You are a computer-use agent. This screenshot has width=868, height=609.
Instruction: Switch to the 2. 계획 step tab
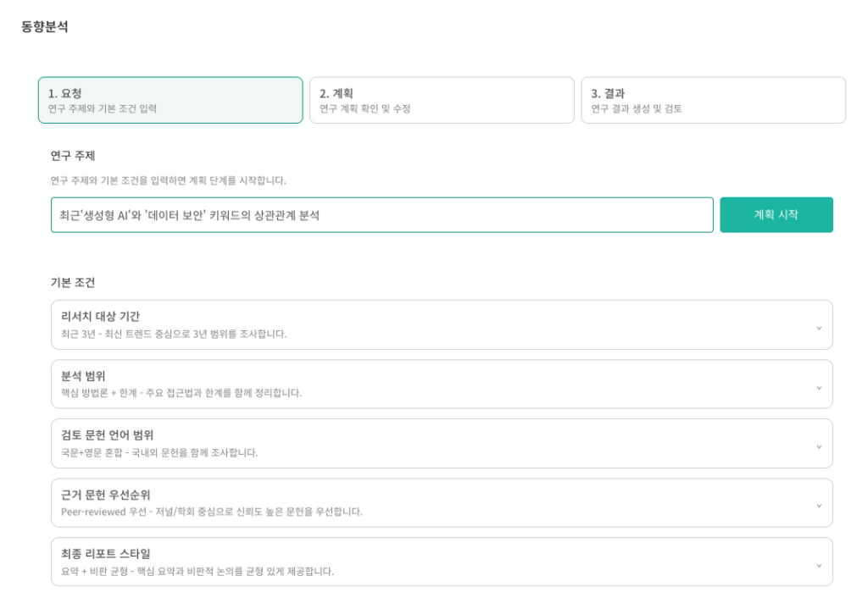442,101
